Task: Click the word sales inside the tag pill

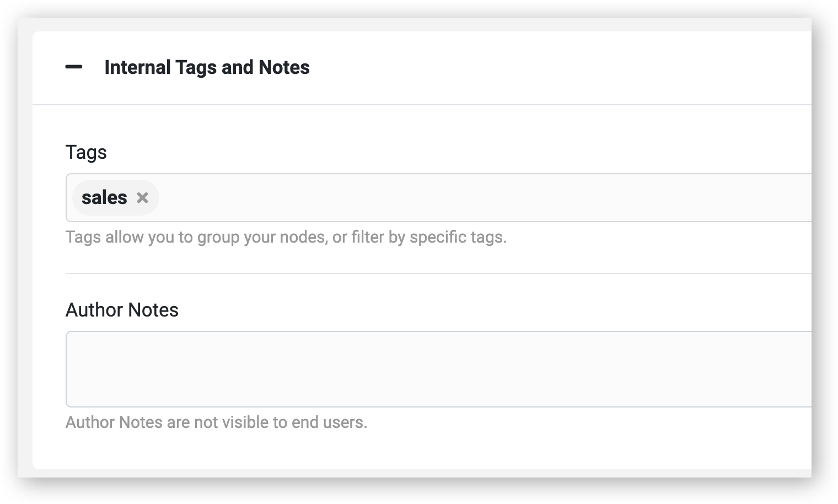Action: click(104, 197)
